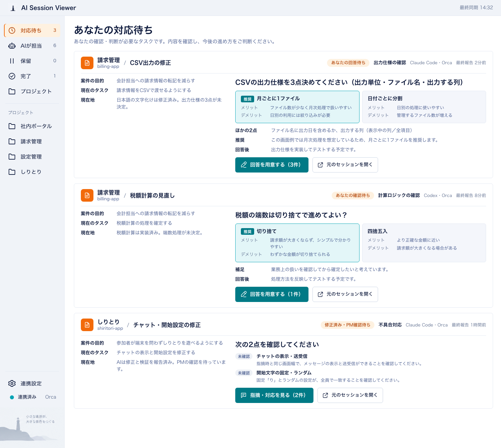Click the billing-app label under 税額計算 card
501x448 pixels.
tap(108, 199)
